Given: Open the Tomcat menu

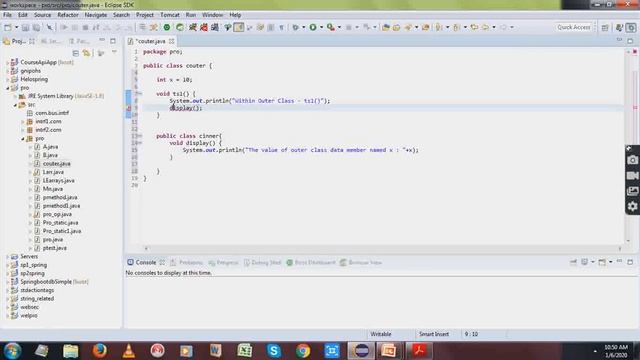Looking at the screenshot, I should pyautogui.click(x=170, y=15).
